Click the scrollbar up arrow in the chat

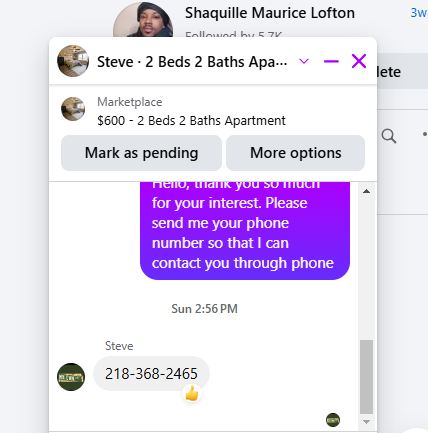pos(366,191)
